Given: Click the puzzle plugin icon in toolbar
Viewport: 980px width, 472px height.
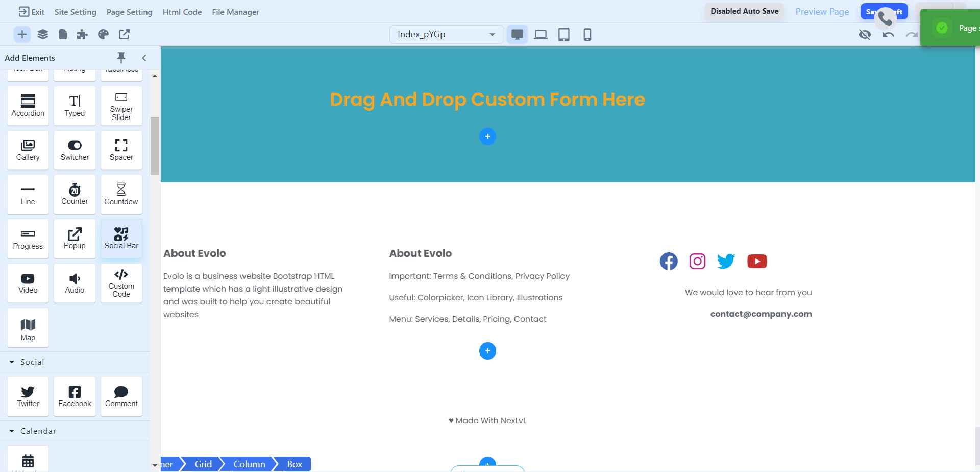Looking at the screenshot, I should pos(82,34).
